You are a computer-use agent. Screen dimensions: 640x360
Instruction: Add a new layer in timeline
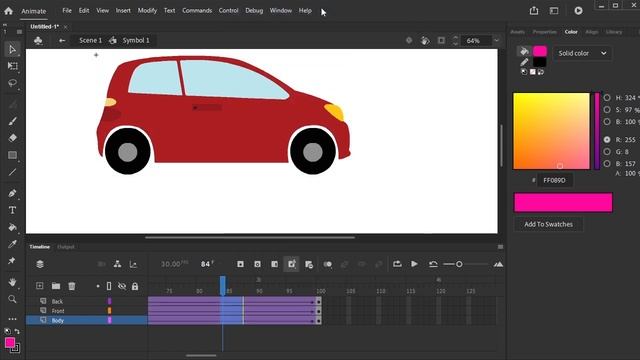point(40,286)
